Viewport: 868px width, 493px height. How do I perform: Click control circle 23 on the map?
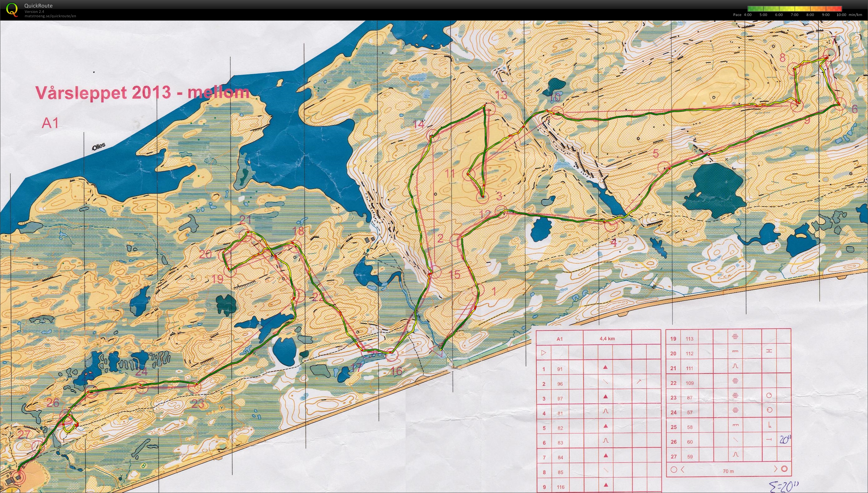tap(194, 387)
